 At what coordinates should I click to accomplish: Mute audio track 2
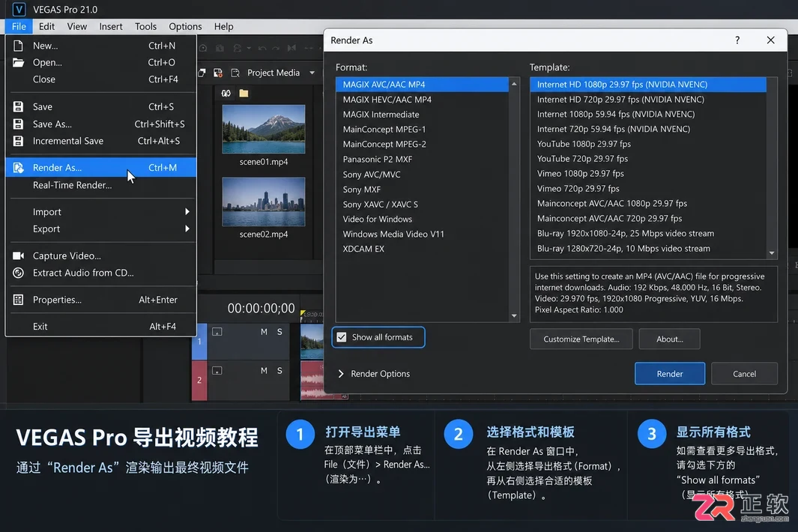click(x=264, y=371)
